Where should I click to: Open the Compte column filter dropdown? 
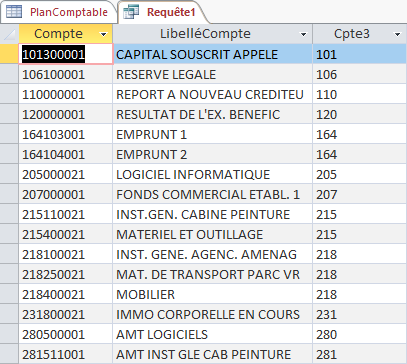pyautogui.click(x=104, y=34)
